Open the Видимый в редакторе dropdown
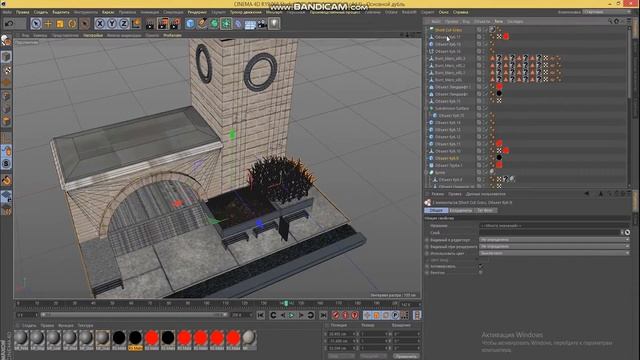Screen dimensions: 640x360 (x=554, y=240)
